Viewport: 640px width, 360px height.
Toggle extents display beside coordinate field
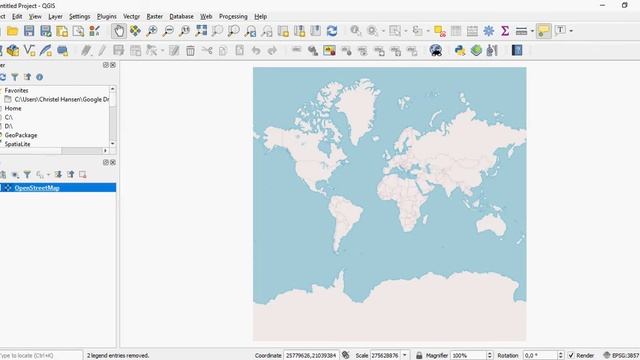click(x=345, y=355)
